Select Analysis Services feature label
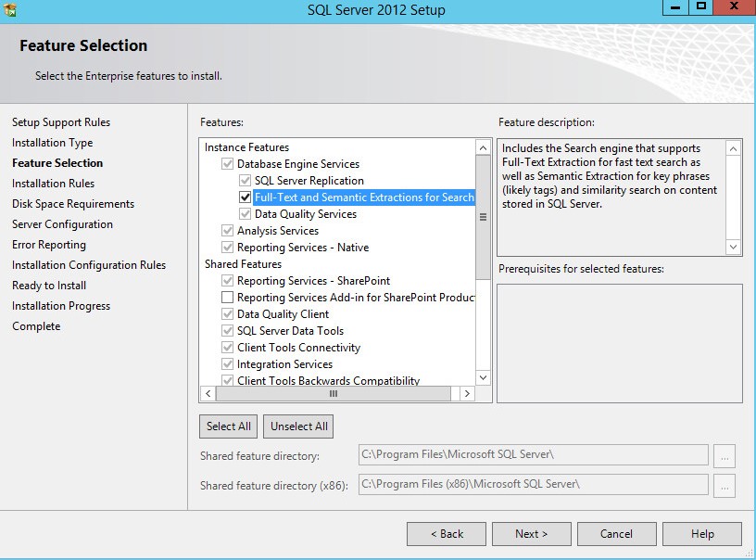 click(x=278, y=231)
